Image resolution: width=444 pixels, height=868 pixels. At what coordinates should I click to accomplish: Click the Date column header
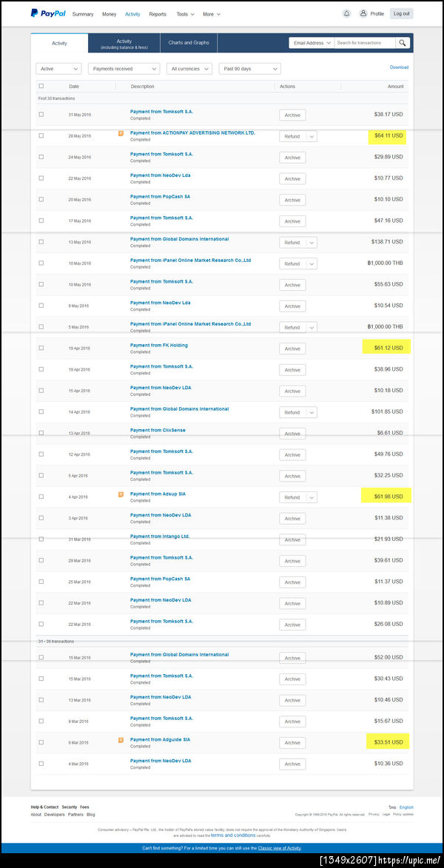coord(74,87)
